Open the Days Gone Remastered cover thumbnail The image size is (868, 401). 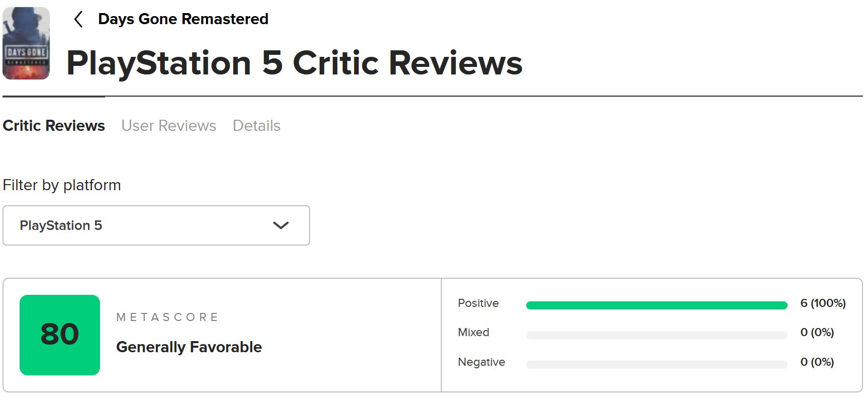click(26, 43)
